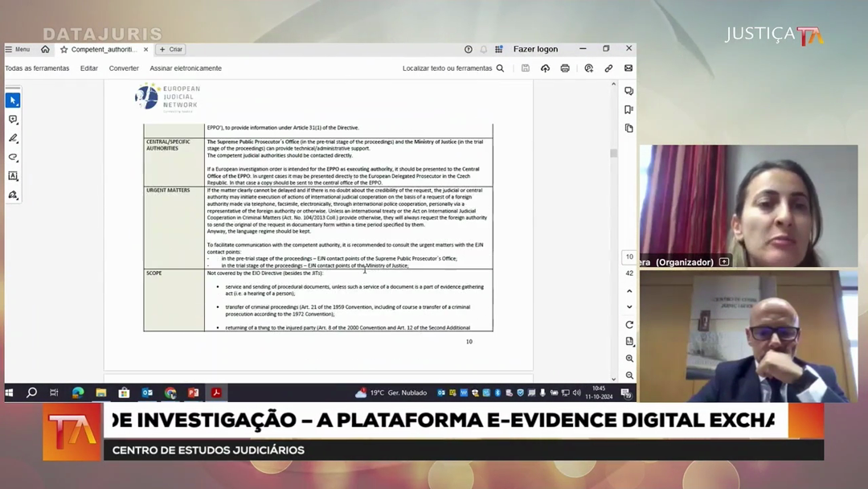Image resolution: width=868 pixels, height=489 pixels.
Task: Pick the highlighter pen tool
Action: (13, 138)
